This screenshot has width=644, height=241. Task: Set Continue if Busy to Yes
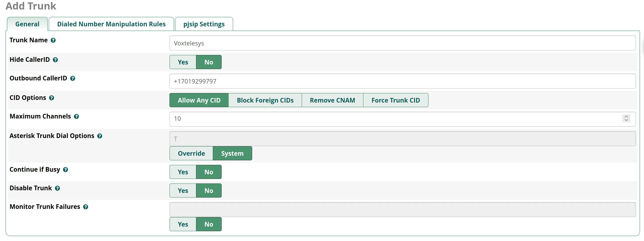183,172
